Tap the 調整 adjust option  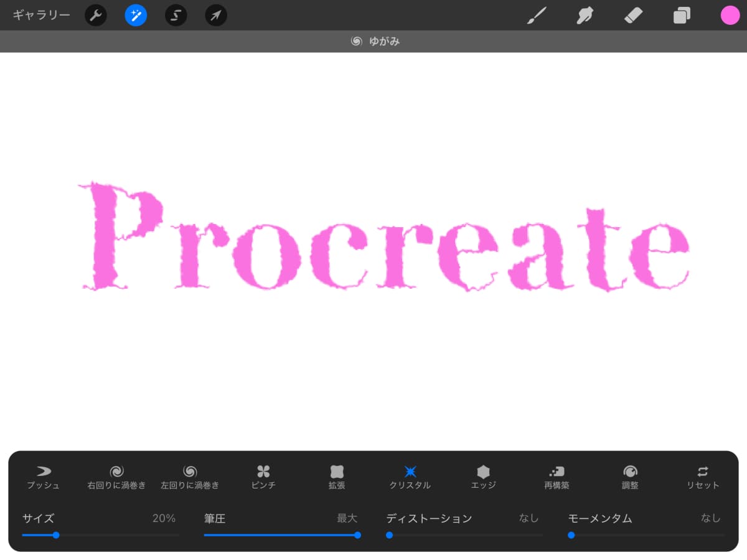coord(630,477)
